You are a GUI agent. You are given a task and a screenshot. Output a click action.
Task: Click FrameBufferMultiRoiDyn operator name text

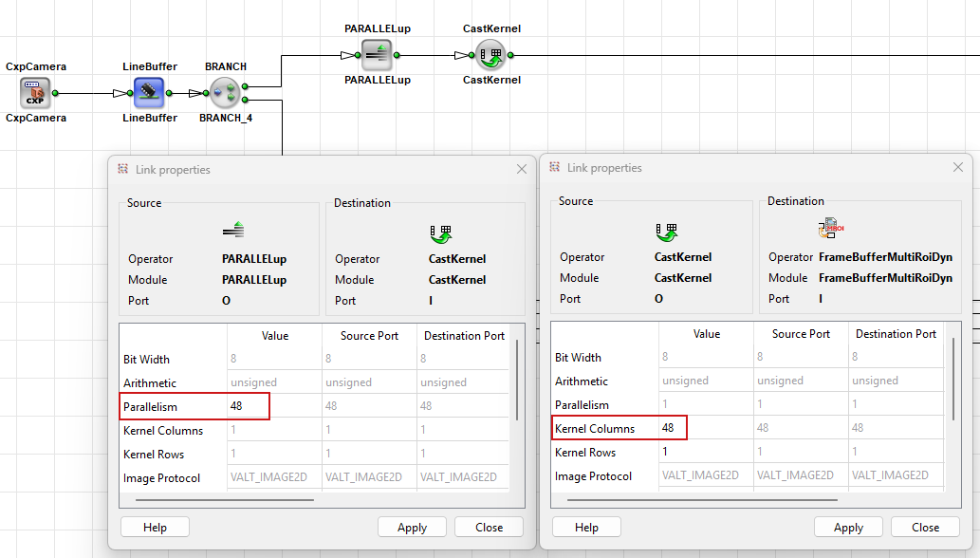(x=886, y=257)
